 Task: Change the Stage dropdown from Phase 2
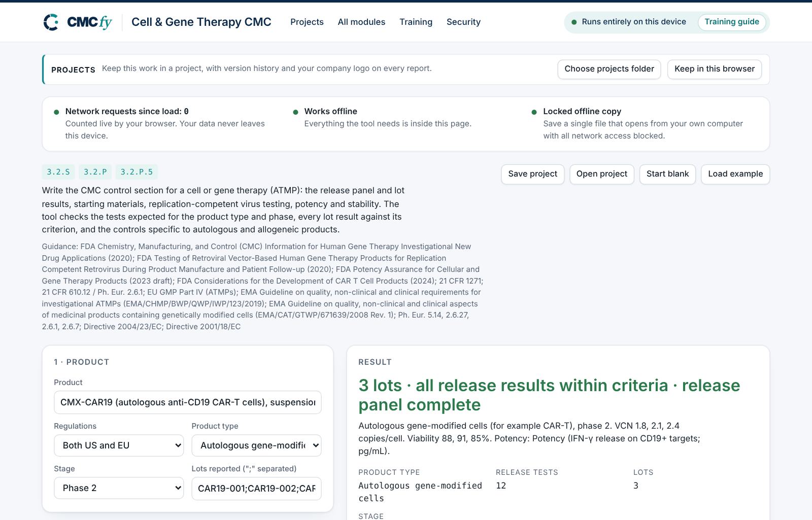(119, 488)
